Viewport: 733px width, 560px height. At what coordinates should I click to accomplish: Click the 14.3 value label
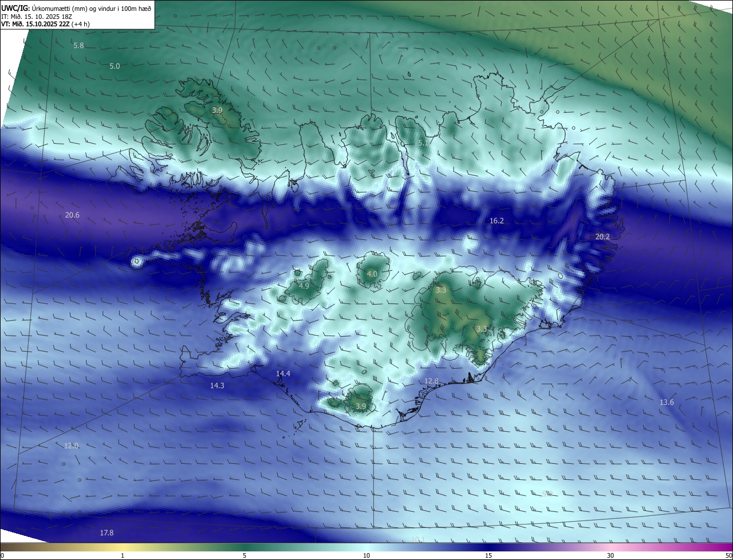pos(217,386)
